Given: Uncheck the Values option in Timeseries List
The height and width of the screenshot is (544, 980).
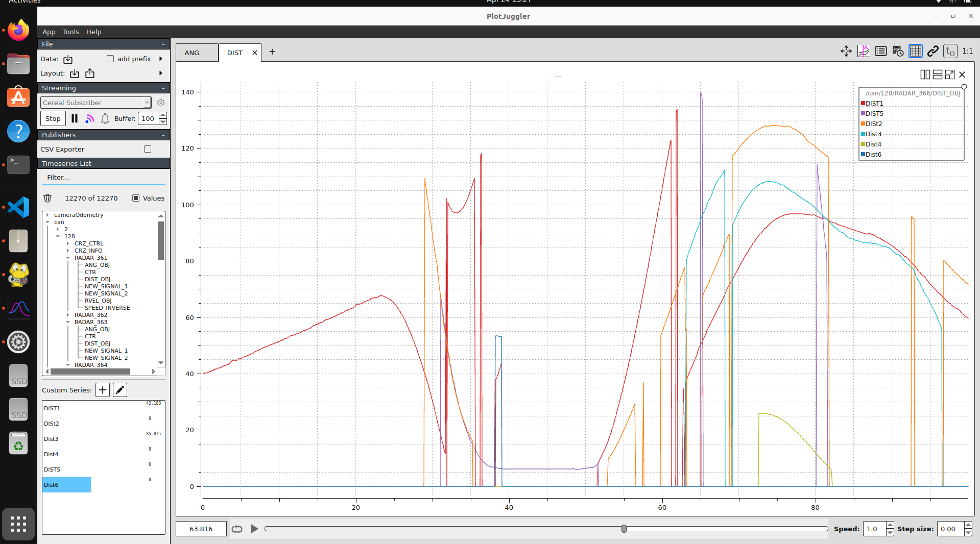Looking at the screenshot, I should click(x=135, y=198).
